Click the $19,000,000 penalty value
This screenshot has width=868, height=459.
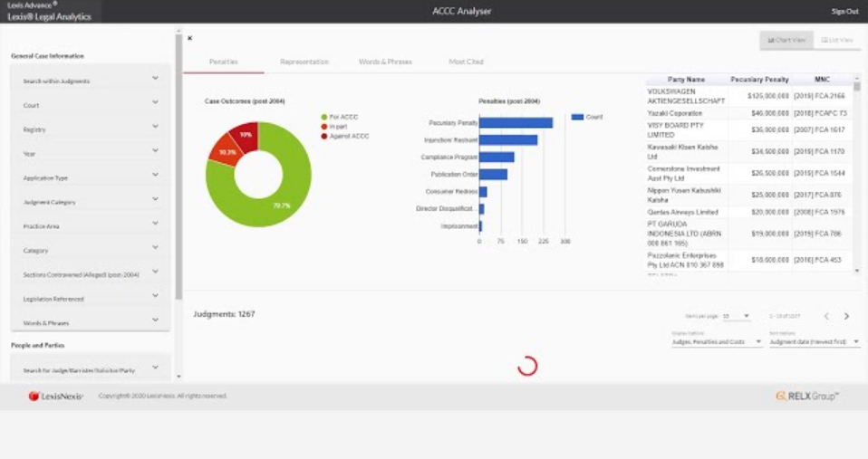(x=770, y=234)
